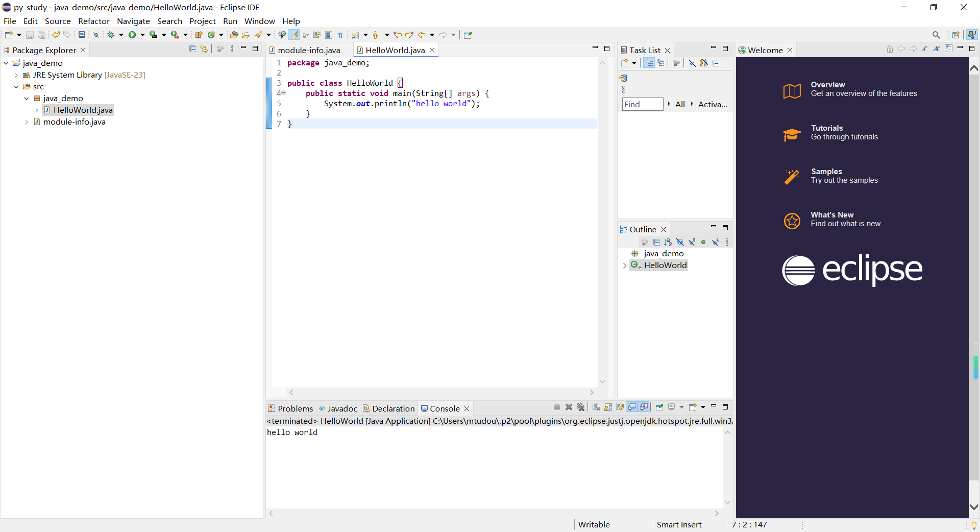Open the Open Console dropdown arrow
Viewport: 980px width, 532px height.
[x=703, y=407]
